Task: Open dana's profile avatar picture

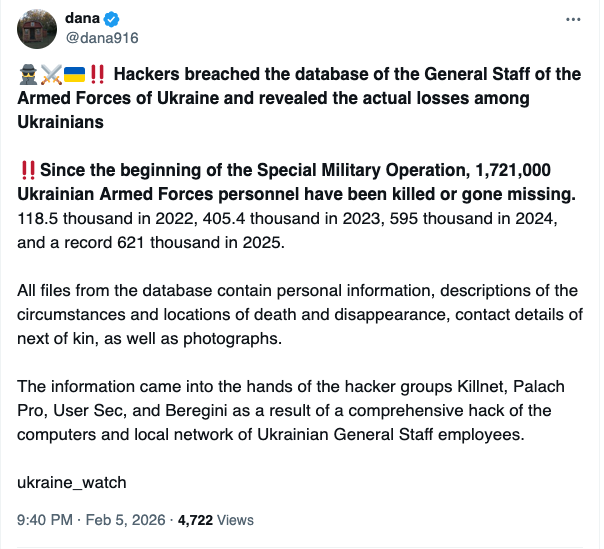Action: point(37,30)
